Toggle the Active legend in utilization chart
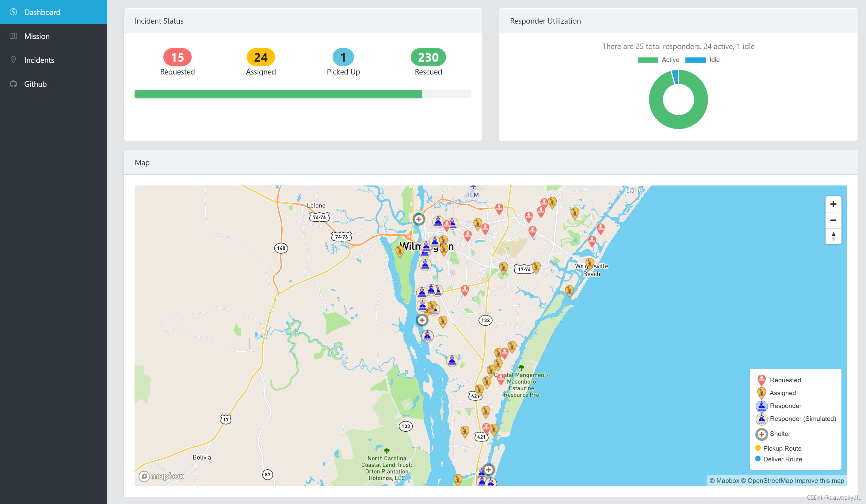Screen dimensions: 866x504 (x=658, y=60)
